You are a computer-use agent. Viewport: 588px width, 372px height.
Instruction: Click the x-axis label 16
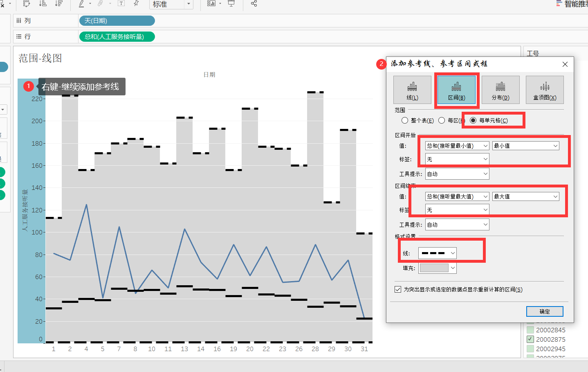[217, 349]
